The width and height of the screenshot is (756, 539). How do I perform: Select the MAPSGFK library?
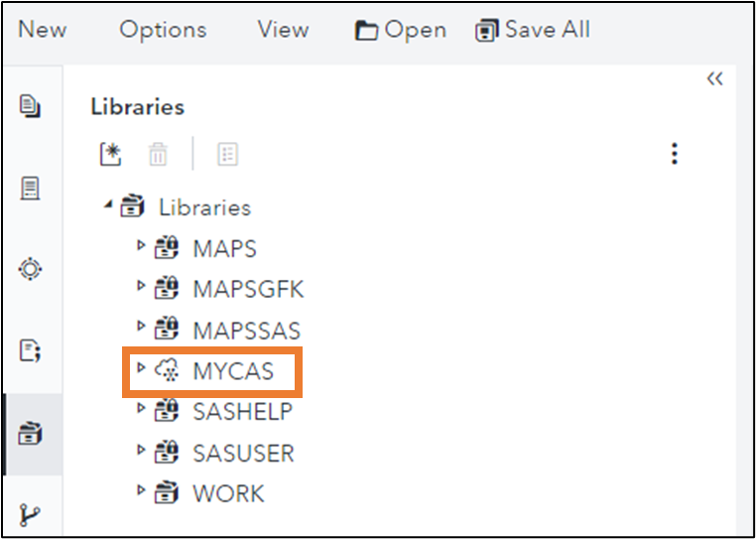(x=248, y=289)
